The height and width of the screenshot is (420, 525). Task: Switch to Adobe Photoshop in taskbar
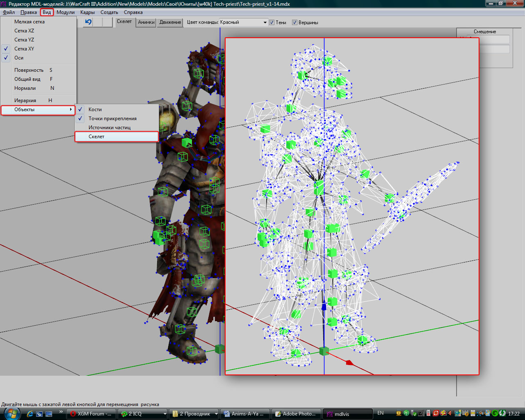click(x=295, y=414)
